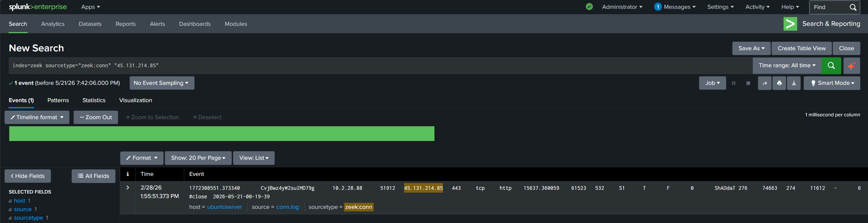Open the Apps dropdown menu
Image resolution: width=868 pixels, height=223 pixels.
coord(90,7)
